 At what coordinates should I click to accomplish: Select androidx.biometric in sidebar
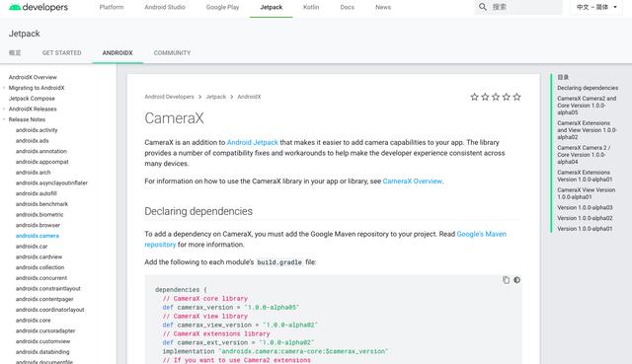tap(39, 215)
